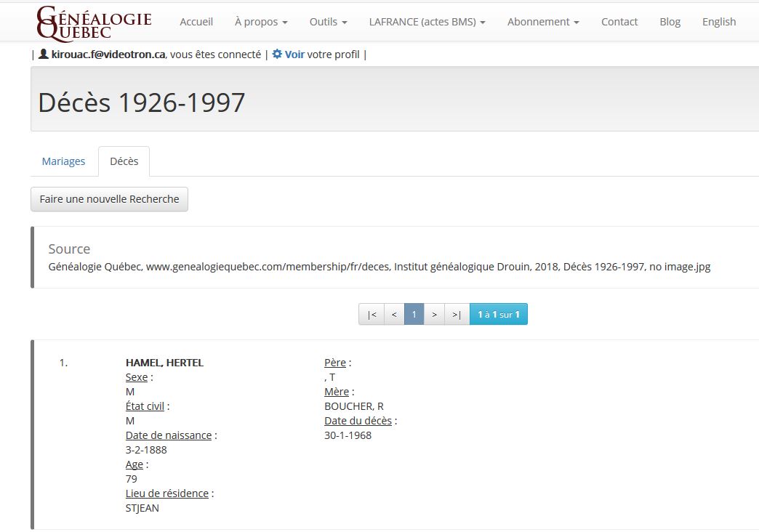Go to next results page
This screenshot has height=532, width=759.
pyautogui.click(x=434, y=314)
